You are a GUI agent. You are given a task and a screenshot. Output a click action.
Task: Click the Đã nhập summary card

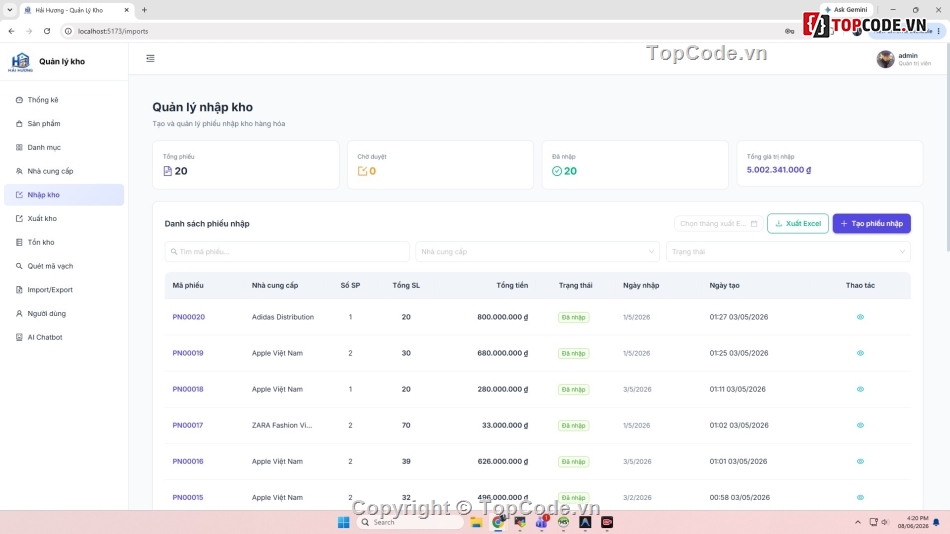[x=635, y=165]
